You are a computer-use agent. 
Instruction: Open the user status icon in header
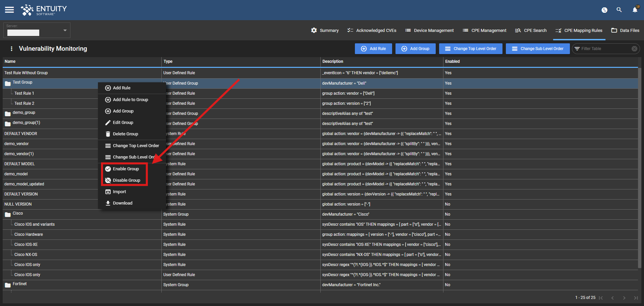[x=604, y=10]
